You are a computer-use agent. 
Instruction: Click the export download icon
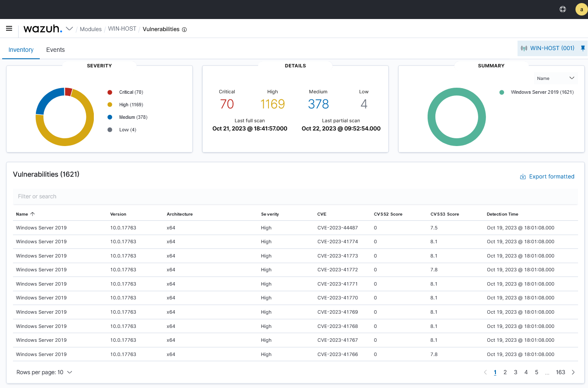523,177
